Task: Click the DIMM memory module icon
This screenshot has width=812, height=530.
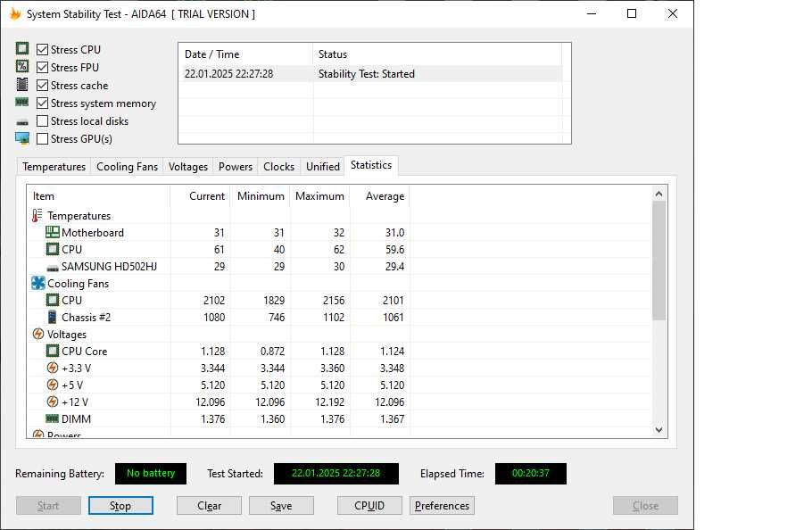Action: coord(53,418)
